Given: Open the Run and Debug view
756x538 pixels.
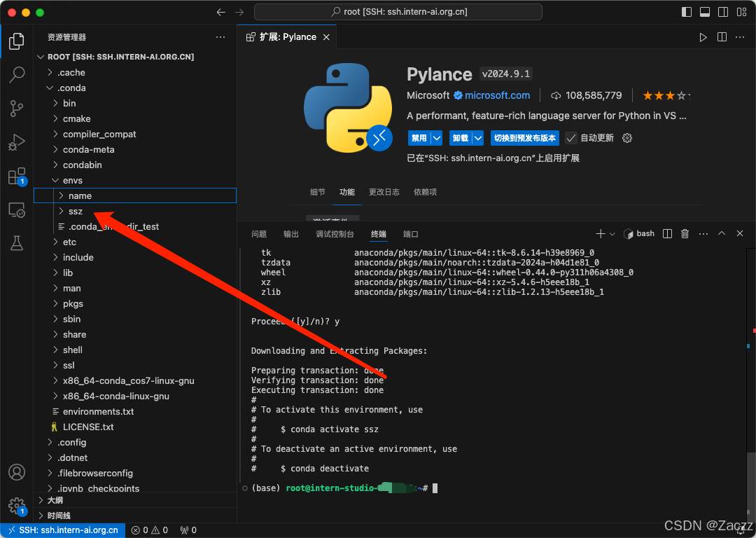Looking at the screenshot, I should click(x=17, y=142).
